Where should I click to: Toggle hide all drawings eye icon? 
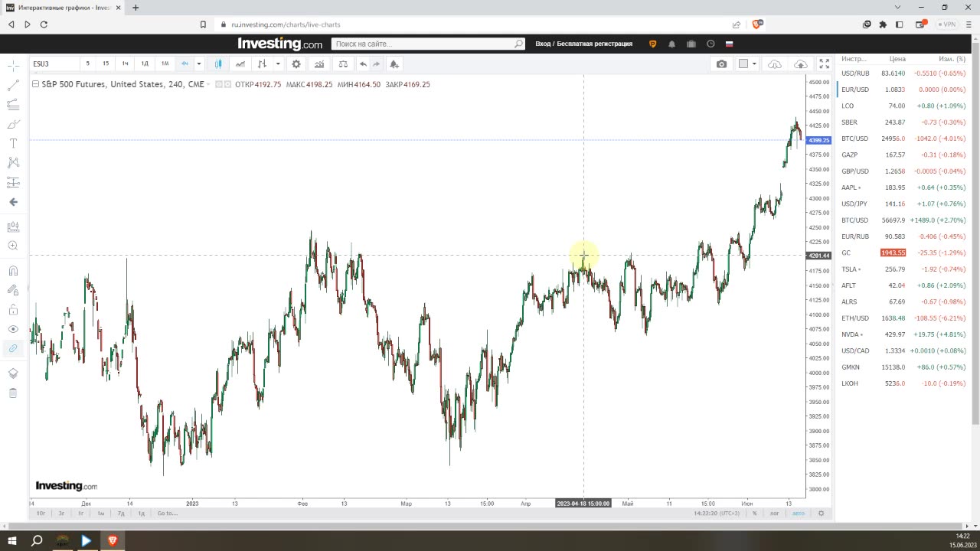pos(13,329)
